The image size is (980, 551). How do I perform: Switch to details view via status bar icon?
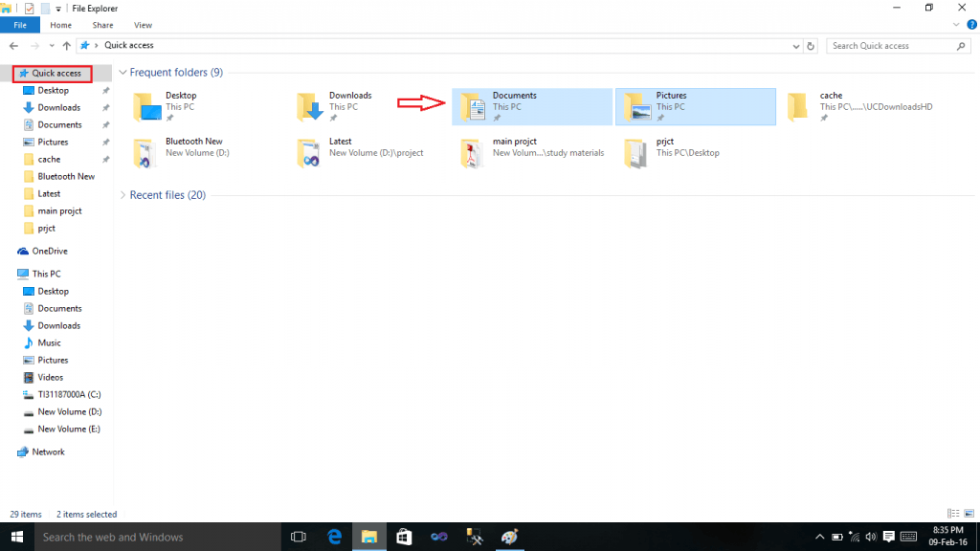click(953, 514)
